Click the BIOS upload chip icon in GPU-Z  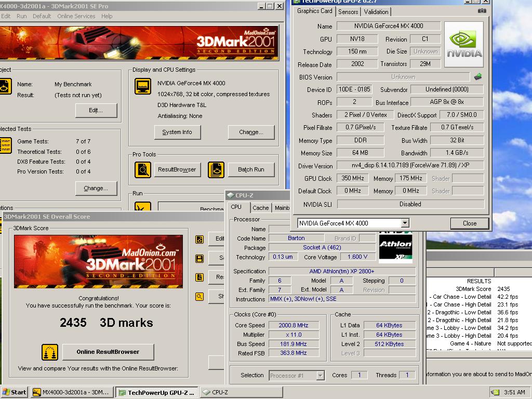[x=478, y=77]
